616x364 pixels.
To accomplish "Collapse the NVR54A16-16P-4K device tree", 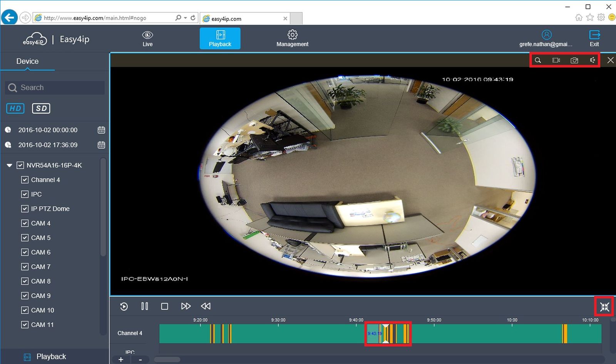I will click(x=10, y=165).
